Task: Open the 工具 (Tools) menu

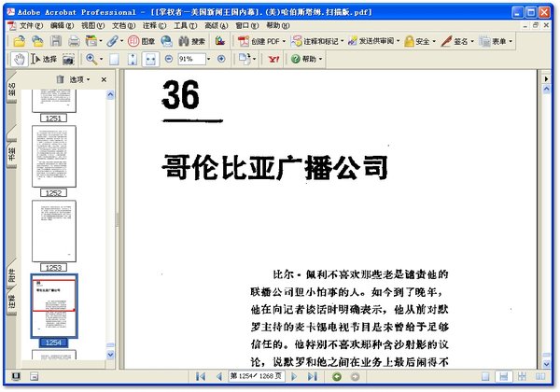Action: 186,26
